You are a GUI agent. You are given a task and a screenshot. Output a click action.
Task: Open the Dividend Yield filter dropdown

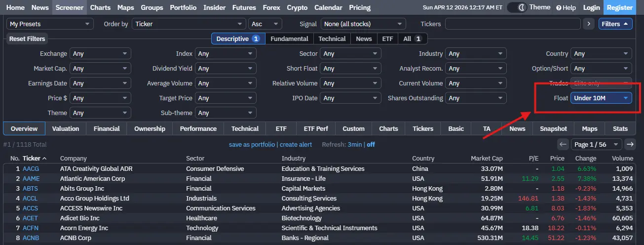(226, 68)
